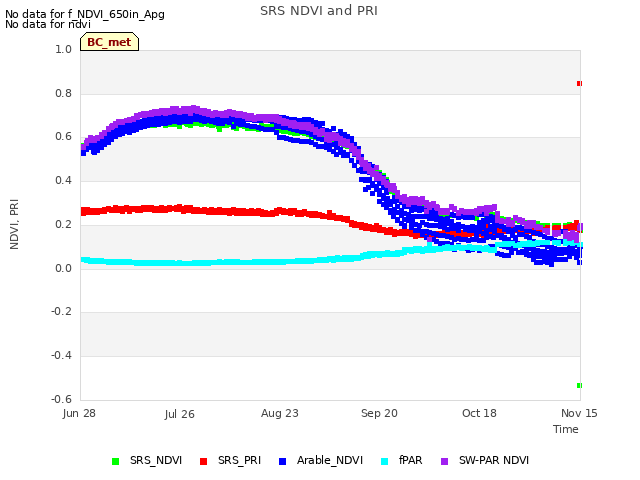Screen dimensions: 640x480
Task: Click the 0.2 y-axis tick label
Action: tap(64, 224)
